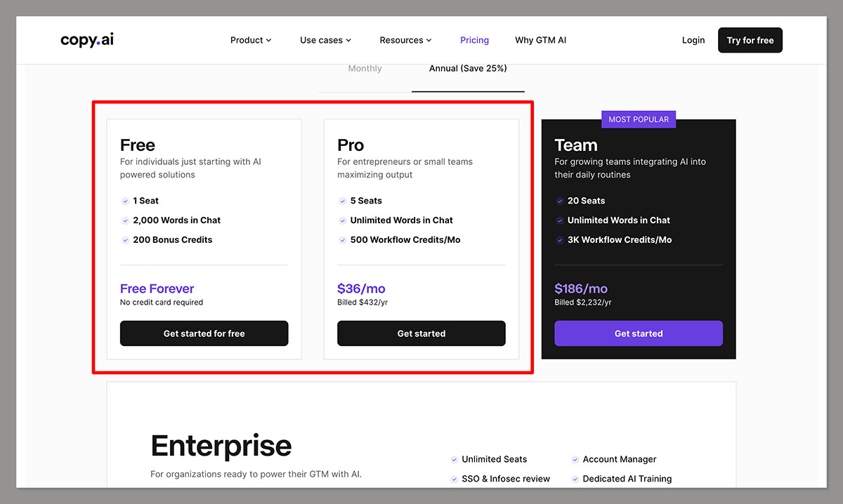Open the Why GTM AI page
Viewport: 843px width, 504px height.
point(540,40)
